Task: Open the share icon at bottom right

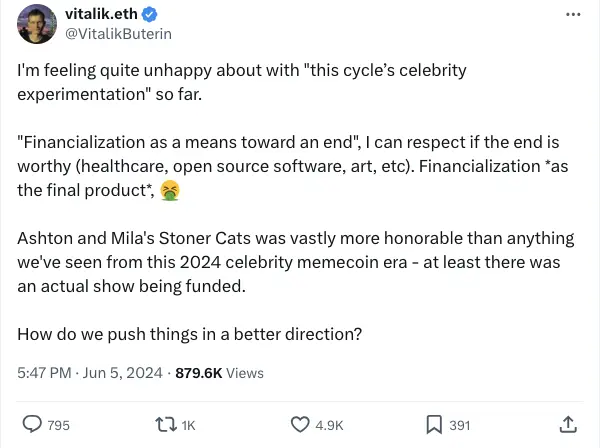Action: (568, 425)
